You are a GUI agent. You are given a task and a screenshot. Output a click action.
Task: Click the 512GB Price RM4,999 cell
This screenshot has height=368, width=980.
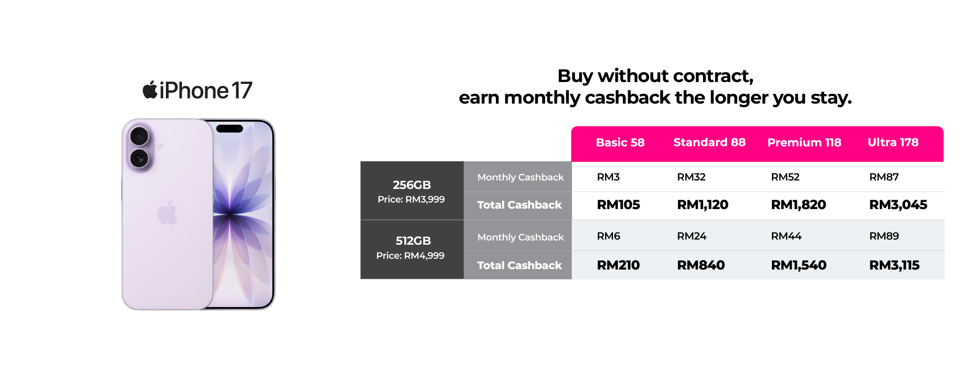[412, 250]
